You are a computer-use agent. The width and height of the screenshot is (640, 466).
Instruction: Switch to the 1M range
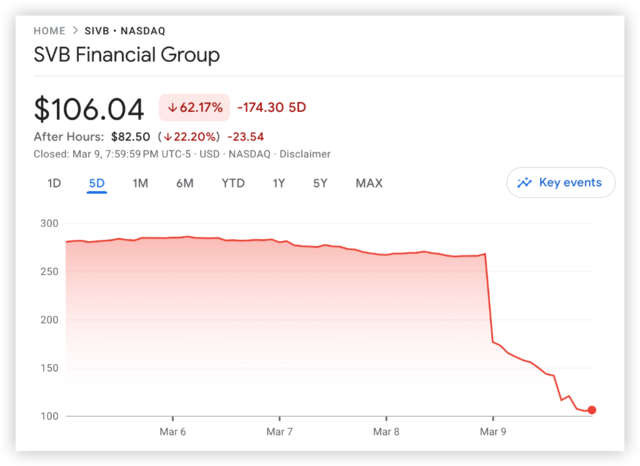click(x=140, y=183)
